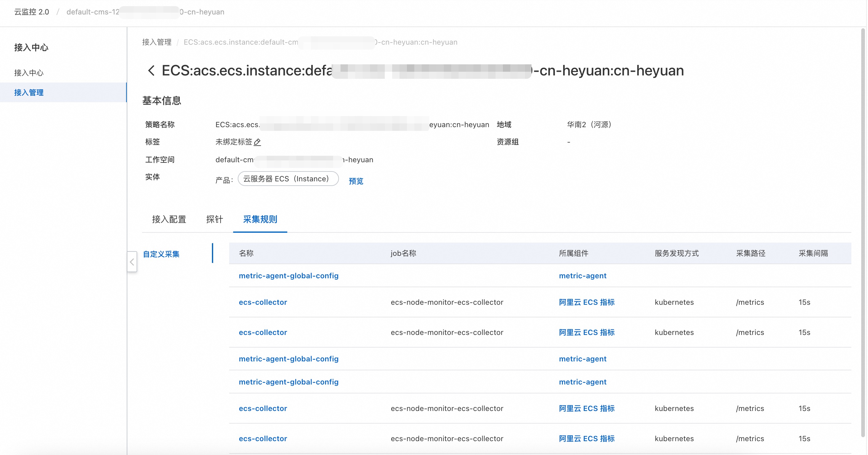The height and width of the screenshot is (455, 868).
Task: Open the fourth ecs-collector rule
Action: pos(263,438)
